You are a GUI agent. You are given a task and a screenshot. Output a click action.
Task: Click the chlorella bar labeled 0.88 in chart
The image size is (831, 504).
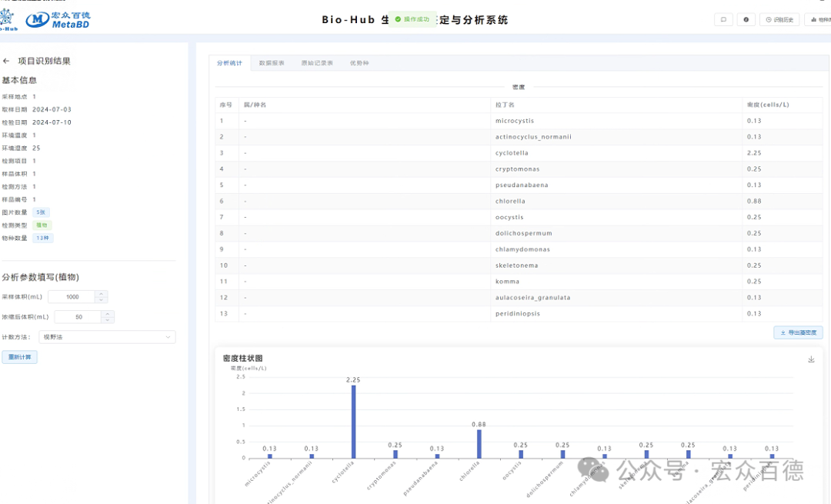click(x=479, y=443)
